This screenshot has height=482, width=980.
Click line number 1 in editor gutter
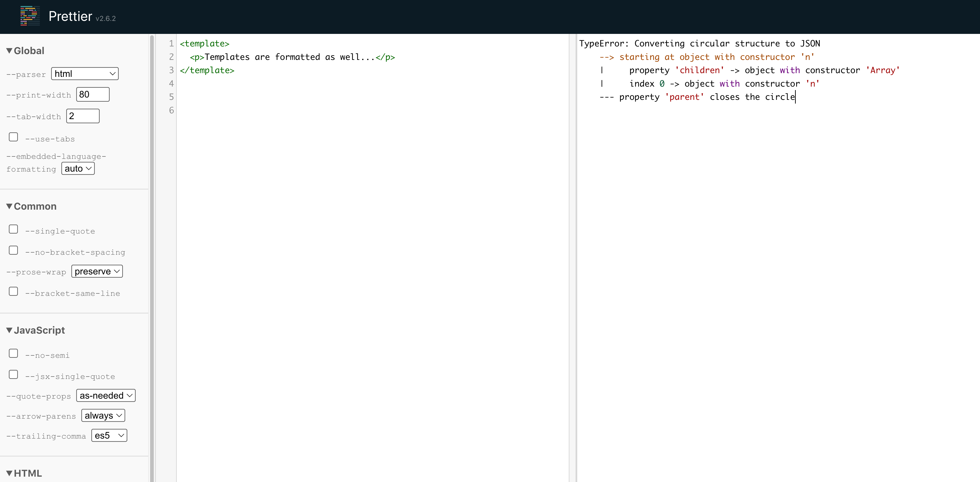tap(171, 44)
